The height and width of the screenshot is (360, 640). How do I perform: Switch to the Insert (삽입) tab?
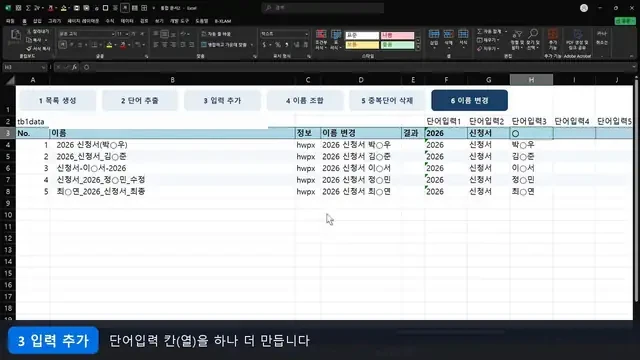pos(37,21)
